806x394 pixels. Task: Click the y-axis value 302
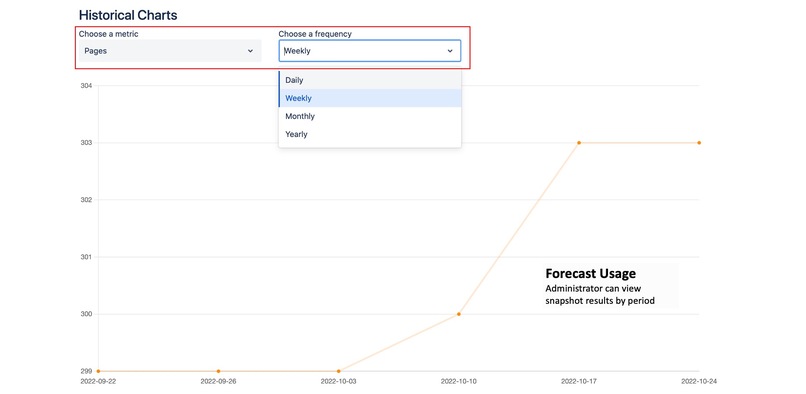(86, 200)
